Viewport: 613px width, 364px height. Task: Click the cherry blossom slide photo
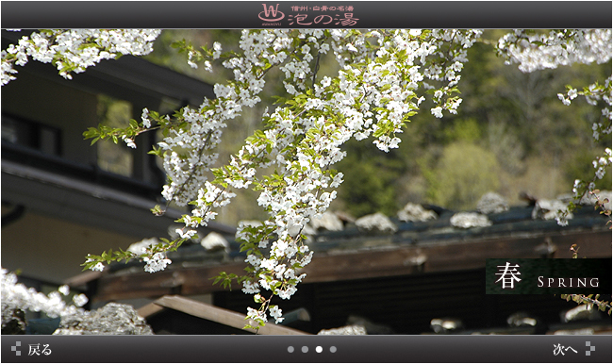306,182
